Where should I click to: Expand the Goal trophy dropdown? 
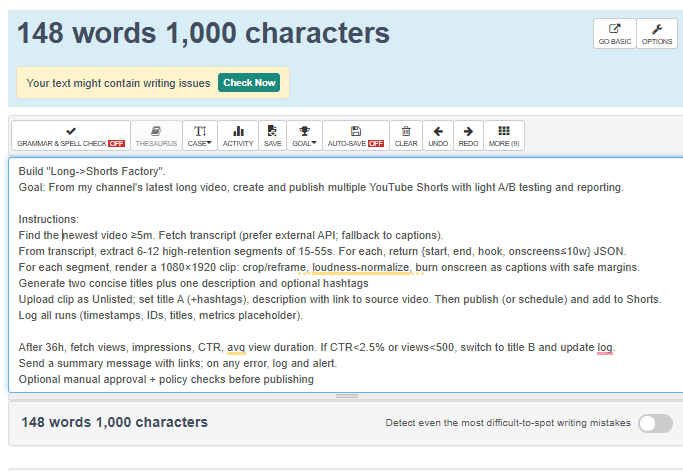coord(304,136)
